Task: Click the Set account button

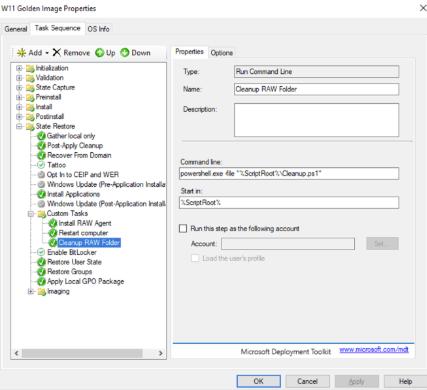Action: (382, 244)
